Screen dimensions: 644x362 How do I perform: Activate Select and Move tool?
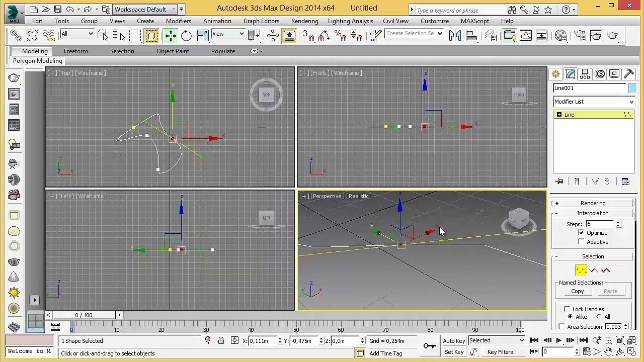[x=170, y=35]
